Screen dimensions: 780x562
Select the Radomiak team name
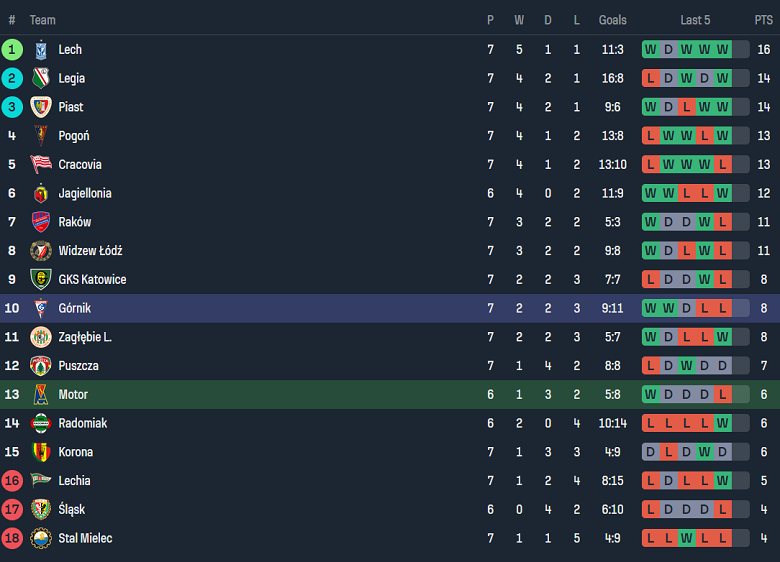click(82, 423)
